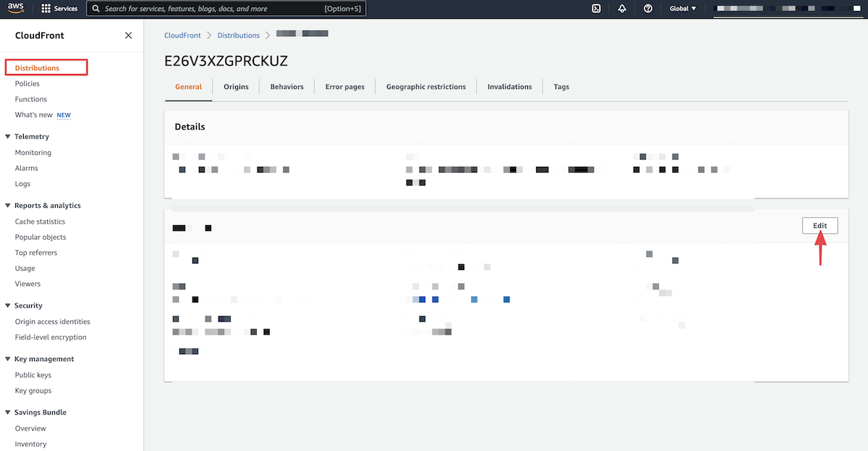The width and height of the screenshot is (868, 451).
Task: Open the CloudShell terminal icon
Action: click(596, 9)
